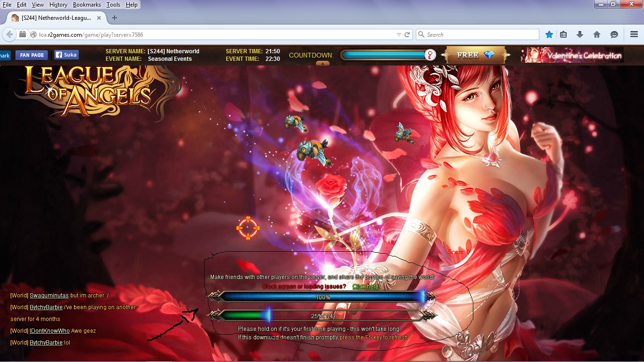The width and height of the screenshot is (644, 362).
Task: Open the History menu
Action: pos(58,5)
